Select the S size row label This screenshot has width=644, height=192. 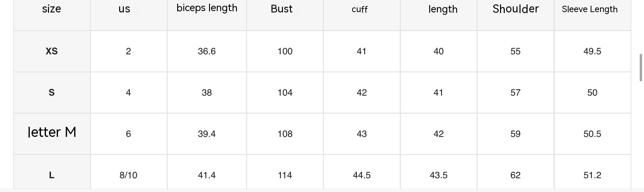tap(52, 92)
